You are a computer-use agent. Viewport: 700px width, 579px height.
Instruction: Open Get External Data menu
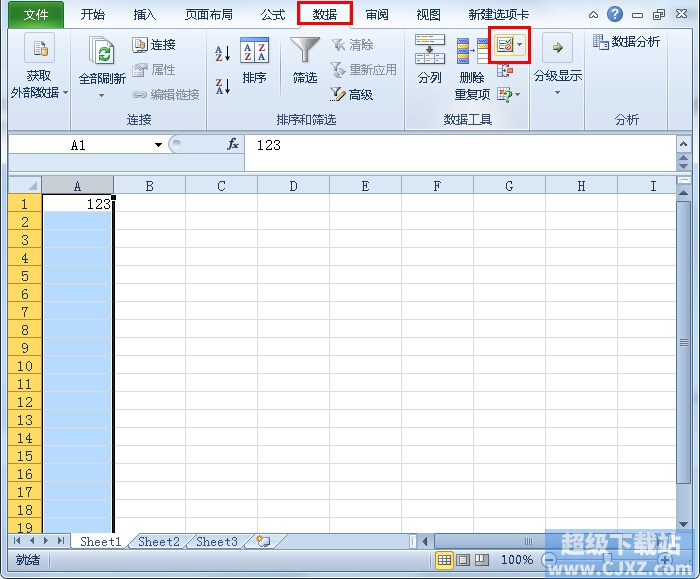39,65
